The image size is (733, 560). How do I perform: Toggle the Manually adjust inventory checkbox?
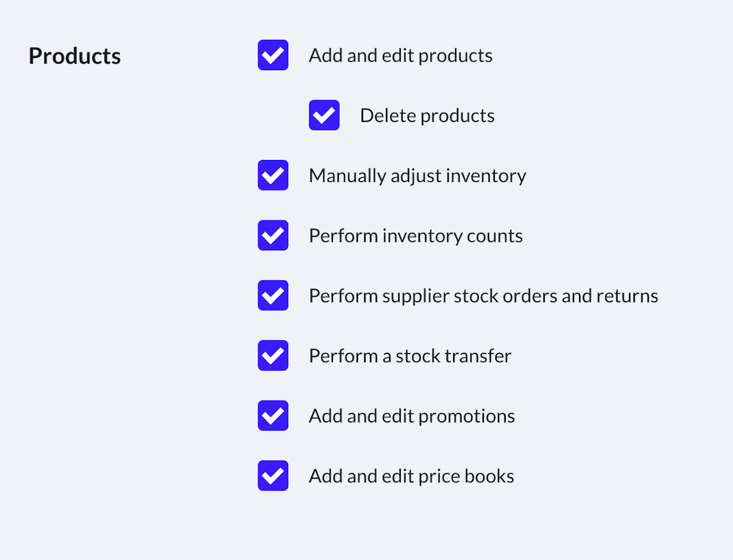click(x=273, y=175)
